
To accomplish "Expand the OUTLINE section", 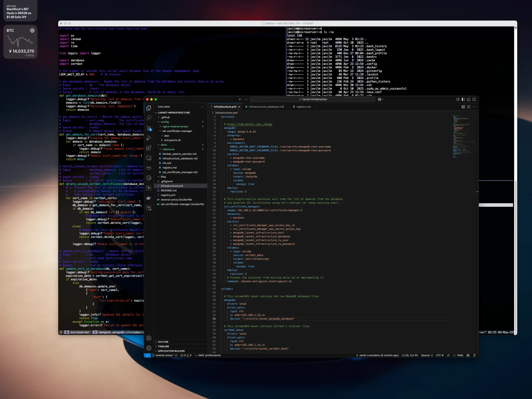I will [x=163, y=342].
